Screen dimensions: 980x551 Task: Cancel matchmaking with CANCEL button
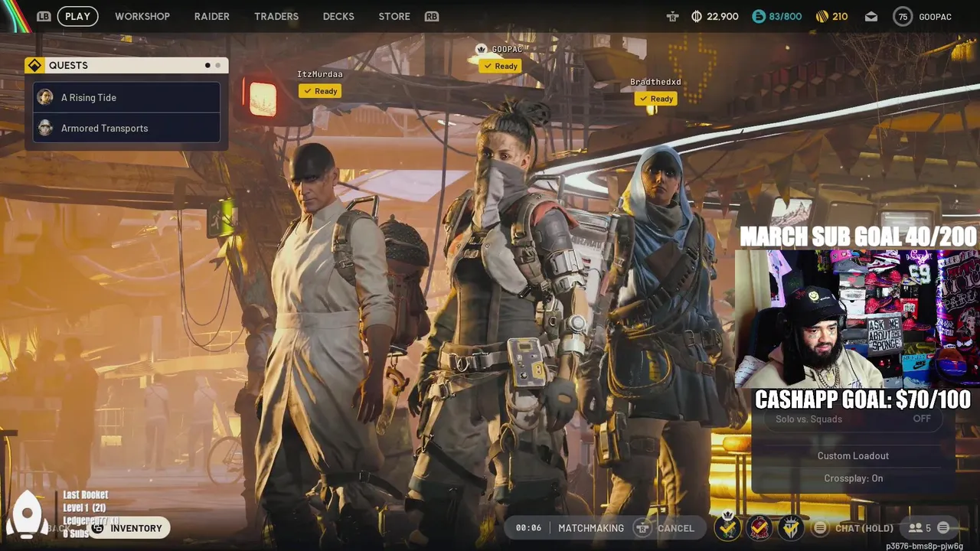tap(675, 528)
